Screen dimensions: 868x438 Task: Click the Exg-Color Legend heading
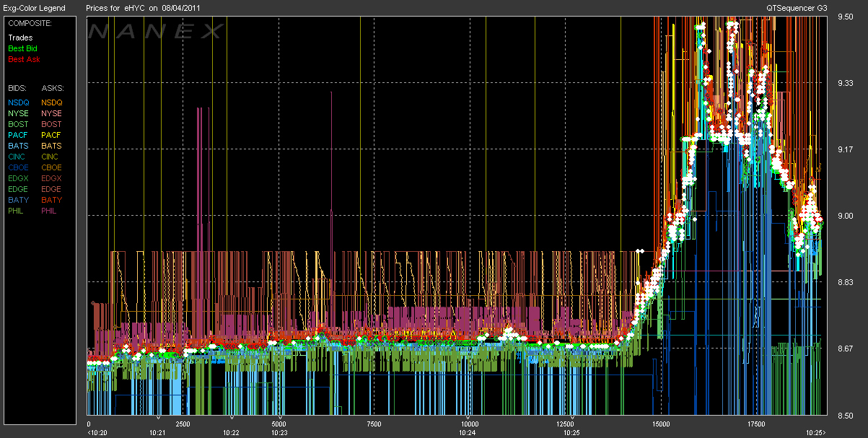[34, 8]
